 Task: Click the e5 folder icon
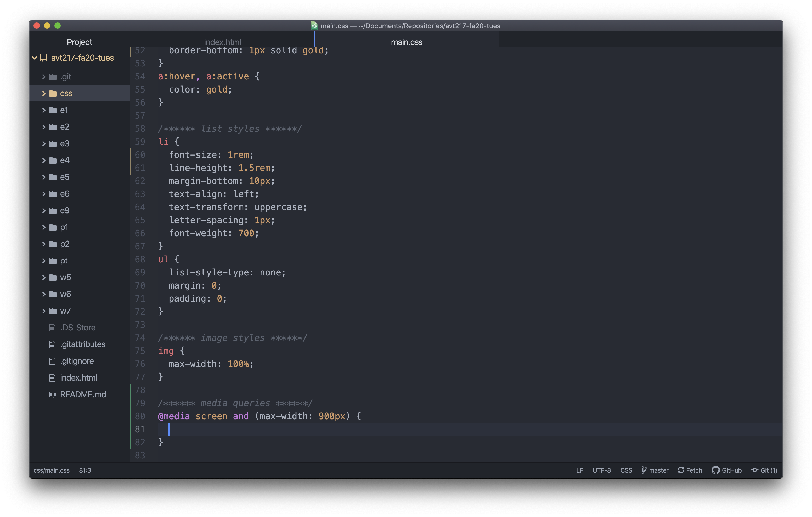53,177
